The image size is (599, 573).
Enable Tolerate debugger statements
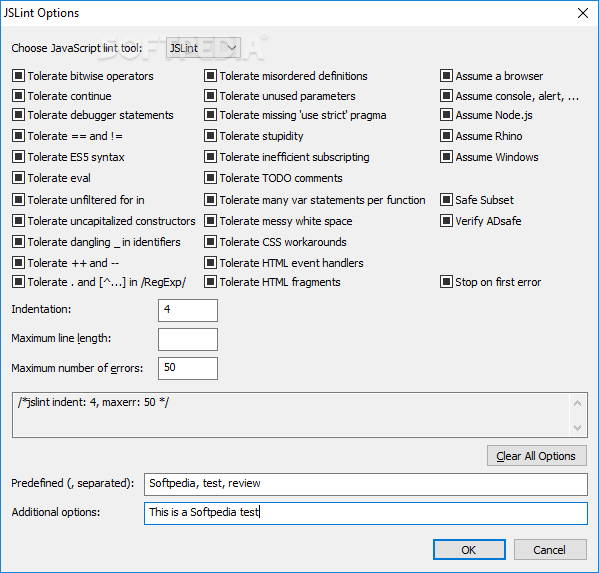tap(18, 115)
